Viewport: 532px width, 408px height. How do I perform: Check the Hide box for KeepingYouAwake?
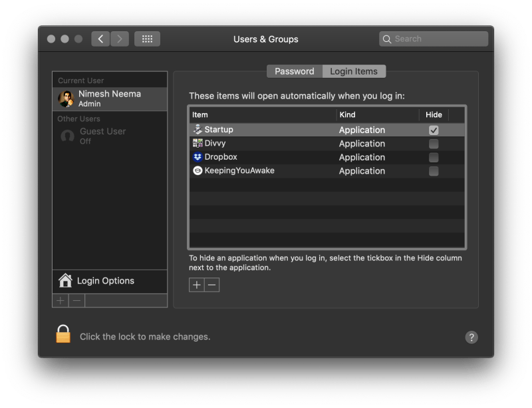point(433,171)
